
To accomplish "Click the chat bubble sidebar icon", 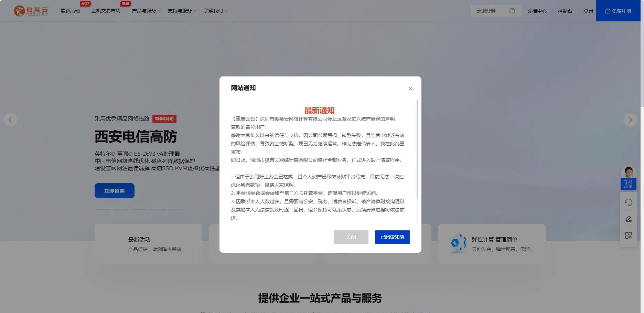I will click(x=629, y=203).
